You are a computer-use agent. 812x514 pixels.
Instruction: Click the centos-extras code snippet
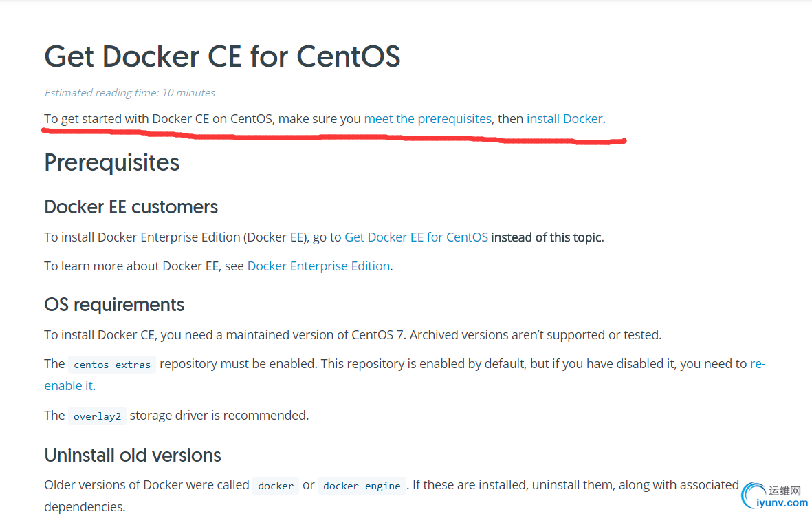[x=112, y=365]
